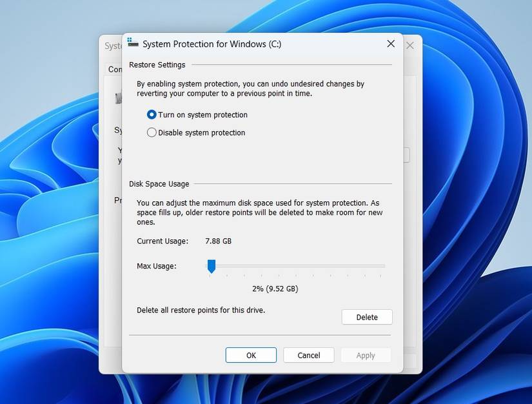Choose the Disable system protection radio button

[x=152, y=132]
